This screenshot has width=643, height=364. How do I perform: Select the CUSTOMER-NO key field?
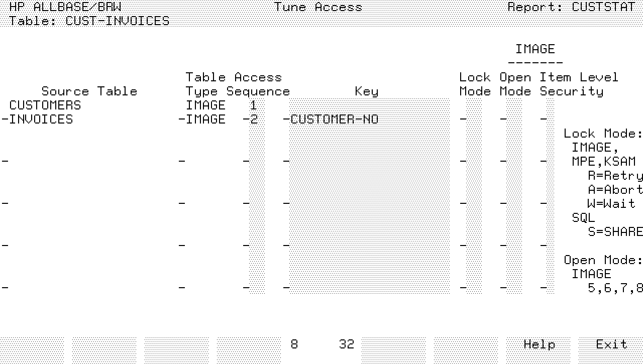pyautogui.click(x=335, y=119)
